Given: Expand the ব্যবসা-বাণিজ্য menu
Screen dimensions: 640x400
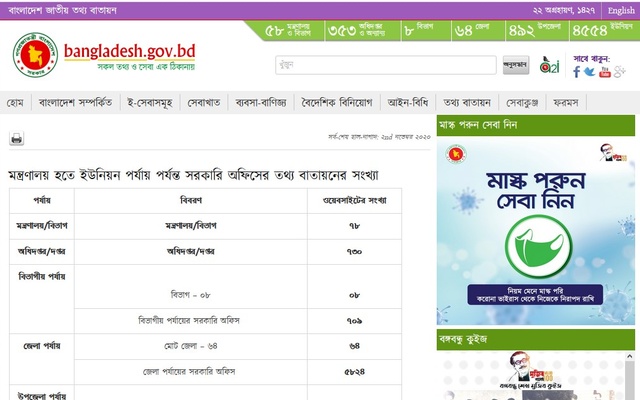Looking at the screenshot, I should 260,102.
